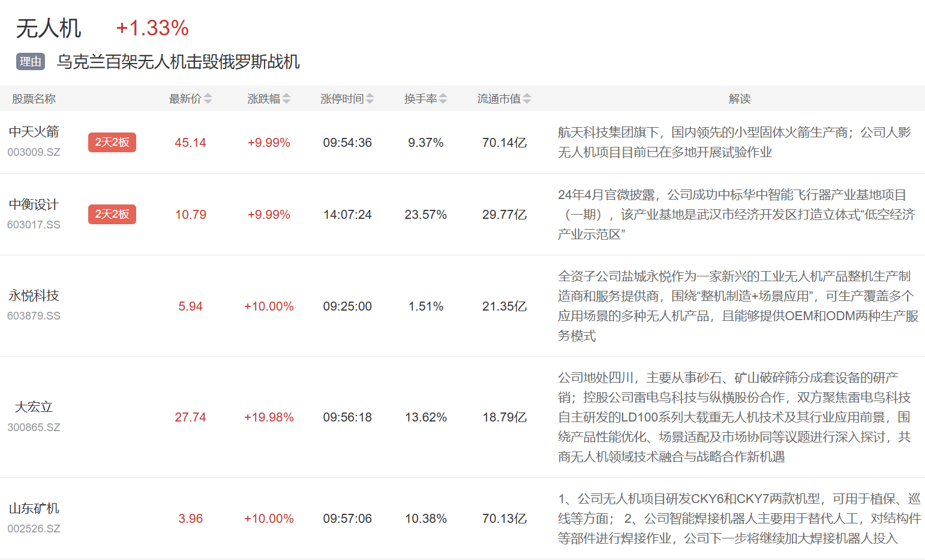
Task: Click the 股票名称 column header
Action: tap(34, 99)
